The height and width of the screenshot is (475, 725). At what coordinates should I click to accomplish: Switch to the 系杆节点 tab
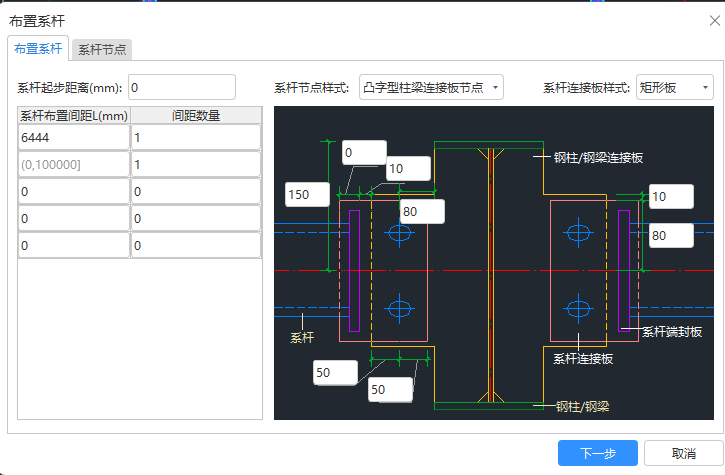tap(102, 49)
